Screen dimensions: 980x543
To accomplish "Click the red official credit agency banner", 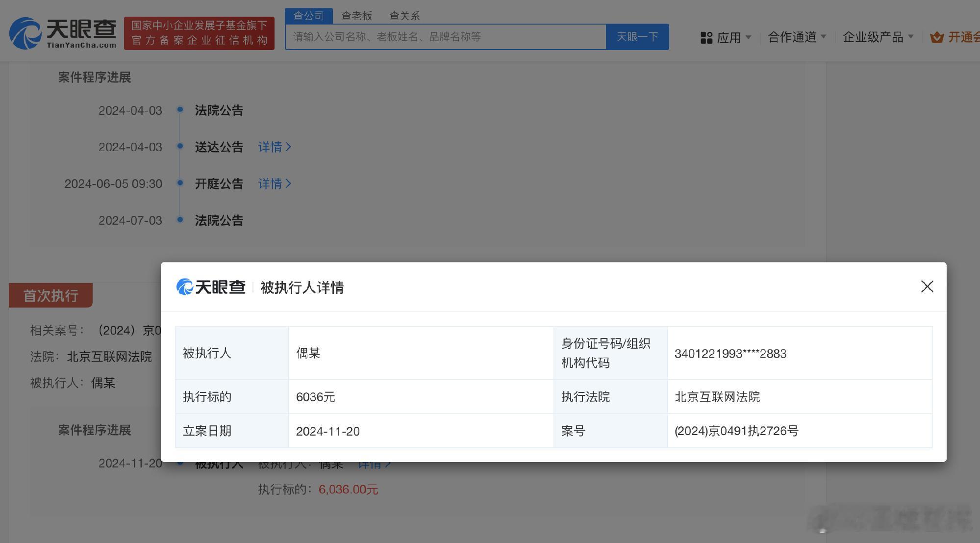I will [199, 33].
